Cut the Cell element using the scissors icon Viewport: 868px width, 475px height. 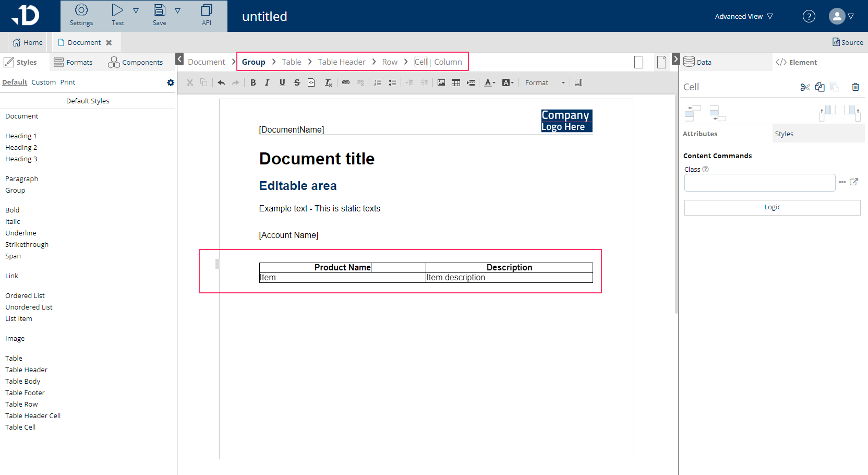tap(805, 87)
